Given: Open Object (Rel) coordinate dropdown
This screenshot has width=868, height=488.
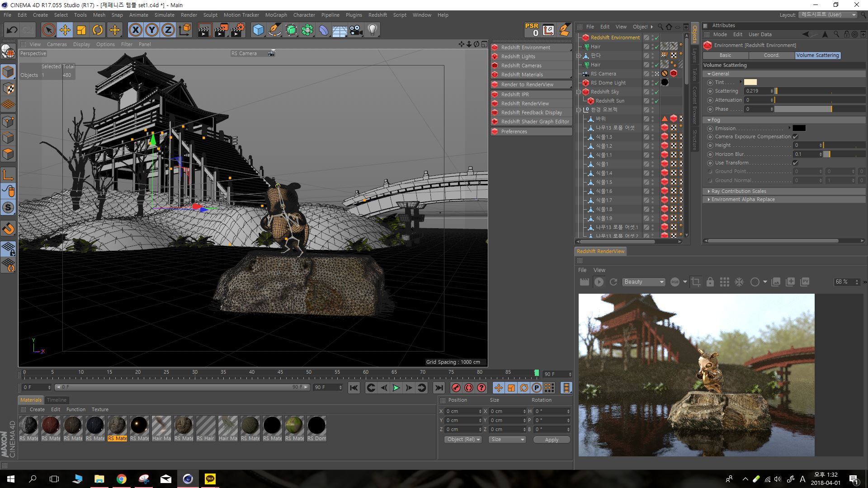Looking at the screenshot, I should pos(463,440).
